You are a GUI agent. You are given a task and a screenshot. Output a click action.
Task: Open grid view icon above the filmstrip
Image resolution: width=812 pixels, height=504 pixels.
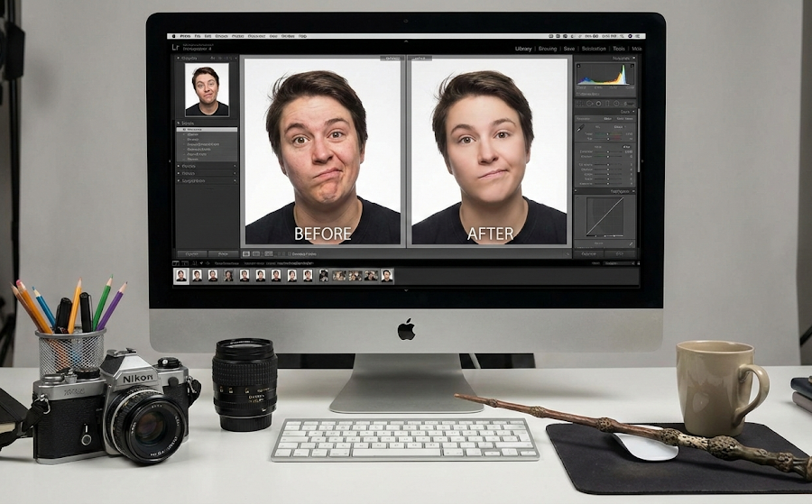tap(194, 263)
